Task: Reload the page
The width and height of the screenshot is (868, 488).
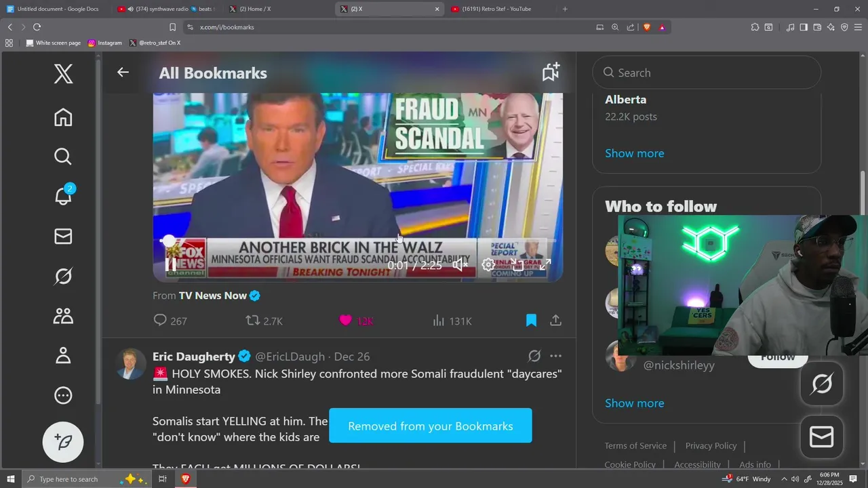Action: pos(37,27)
